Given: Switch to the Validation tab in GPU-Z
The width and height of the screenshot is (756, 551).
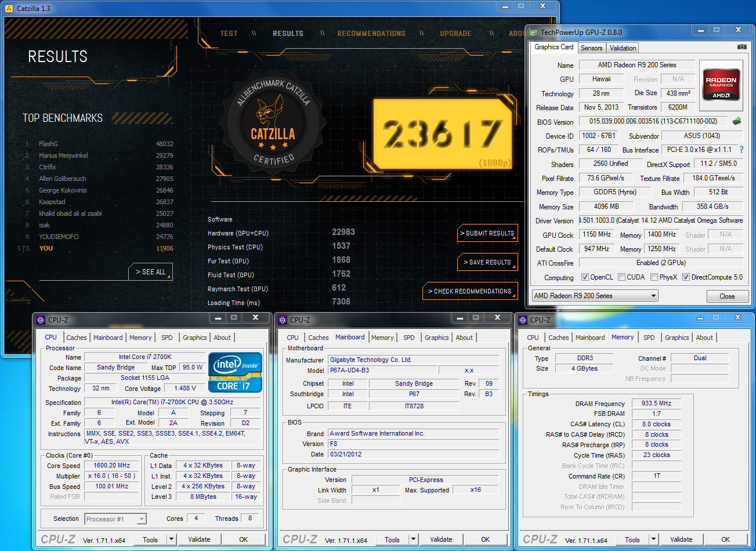Looking at the screenshot, I should 623,48.
